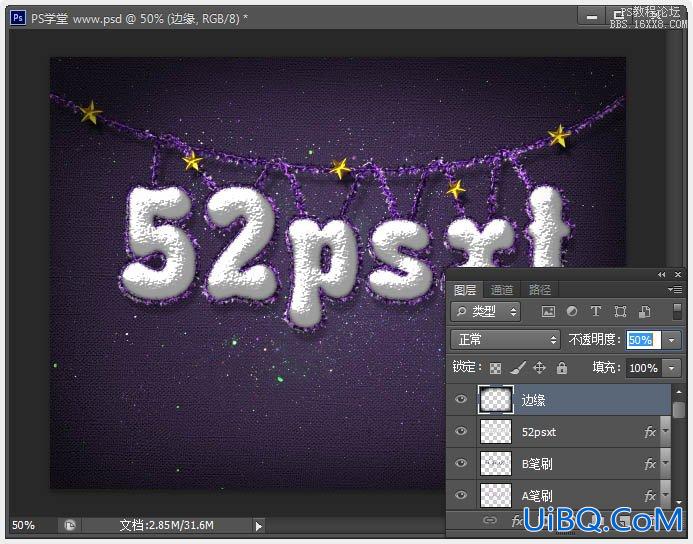
Task: Select the B笔刷 layer thumbnail
Action: click(x=495, y=463)
